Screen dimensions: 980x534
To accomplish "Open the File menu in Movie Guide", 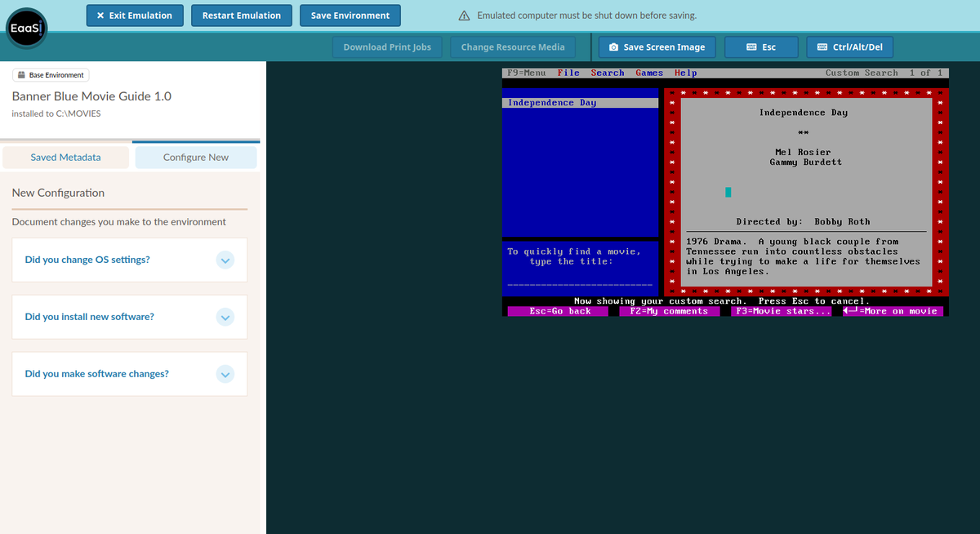I will click(568, 73).
